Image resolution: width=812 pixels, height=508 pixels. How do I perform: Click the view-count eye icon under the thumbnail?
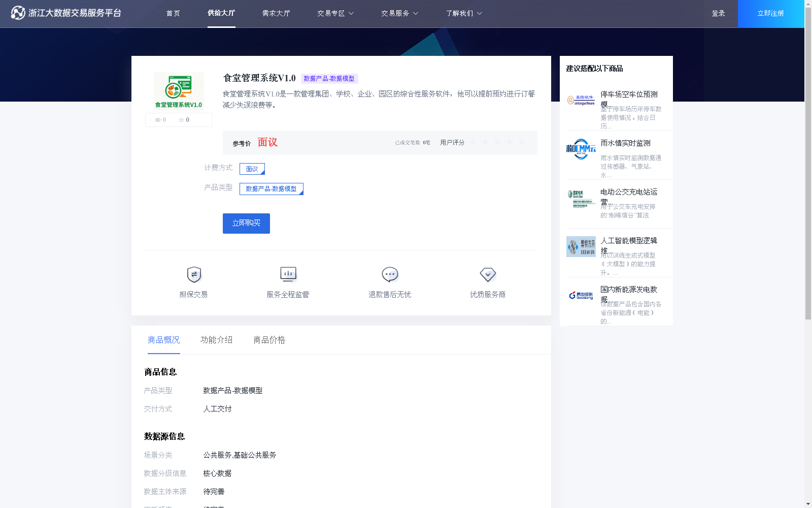tap(158, 119)
